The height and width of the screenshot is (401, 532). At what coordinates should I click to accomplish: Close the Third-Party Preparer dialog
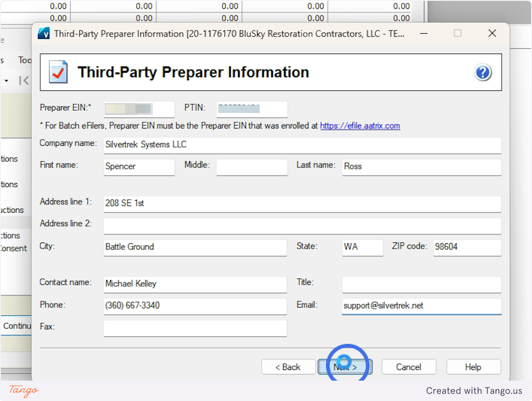tap(492, 34)
